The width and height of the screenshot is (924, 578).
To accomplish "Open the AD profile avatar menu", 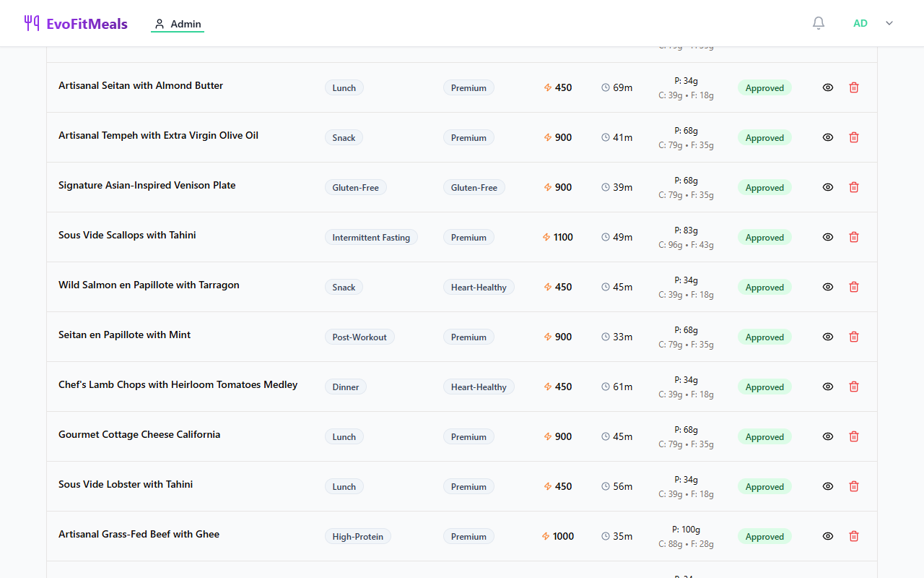I will (860, 23).
